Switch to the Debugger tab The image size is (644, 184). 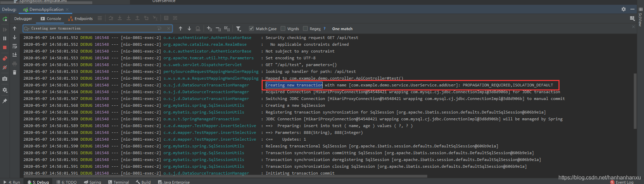[23, 19]
